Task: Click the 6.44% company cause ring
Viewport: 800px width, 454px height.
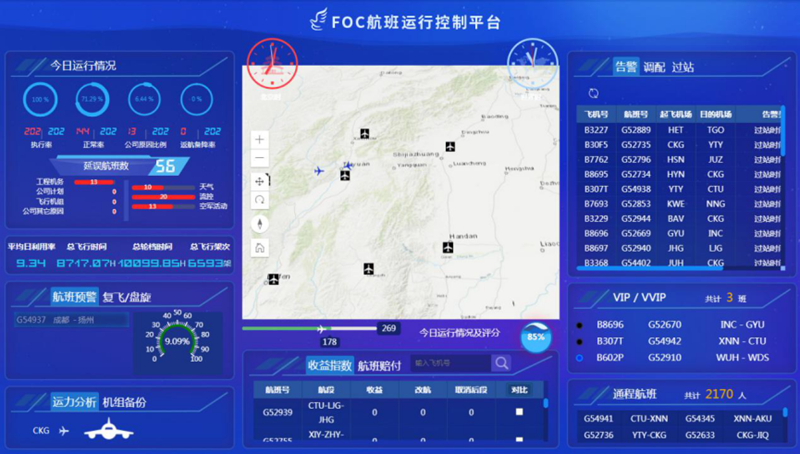Action: [144, 99]
